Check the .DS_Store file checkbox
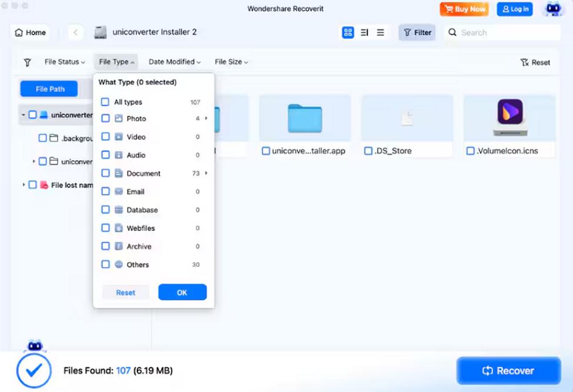 368,151
